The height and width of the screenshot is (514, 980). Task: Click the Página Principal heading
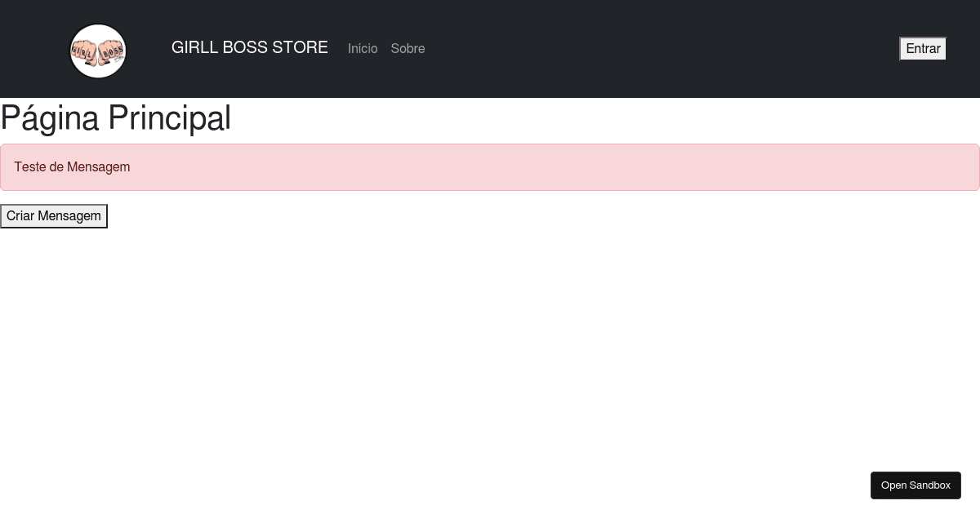[115, 118]
